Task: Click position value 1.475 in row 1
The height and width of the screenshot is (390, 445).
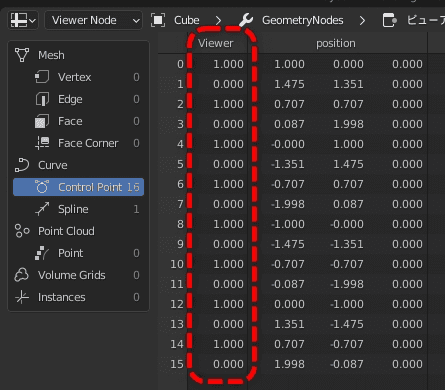Action: 289,84
